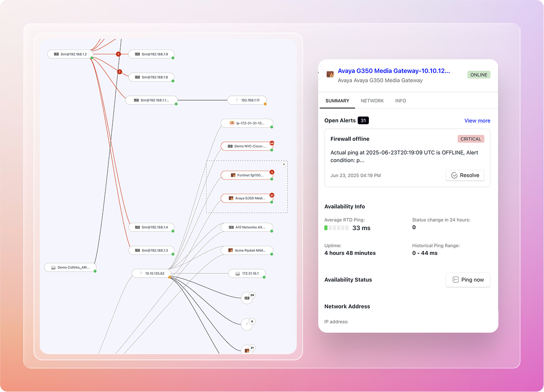
Task: Click the printer icon on the Demo CoWrks node
Action: (53, 267)
